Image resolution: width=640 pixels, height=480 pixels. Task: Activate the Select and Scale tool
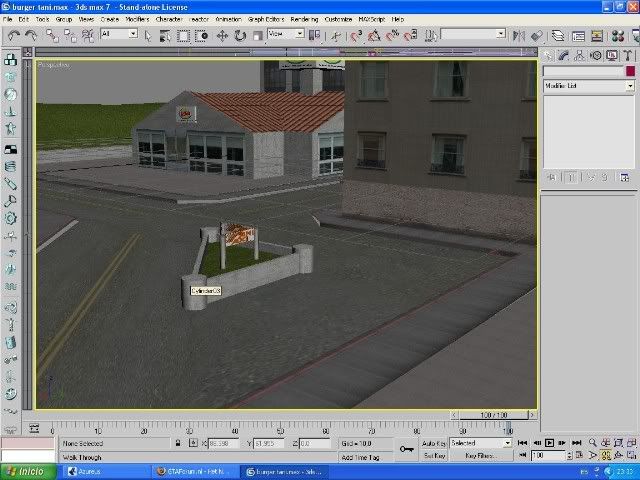coord(258,36)
